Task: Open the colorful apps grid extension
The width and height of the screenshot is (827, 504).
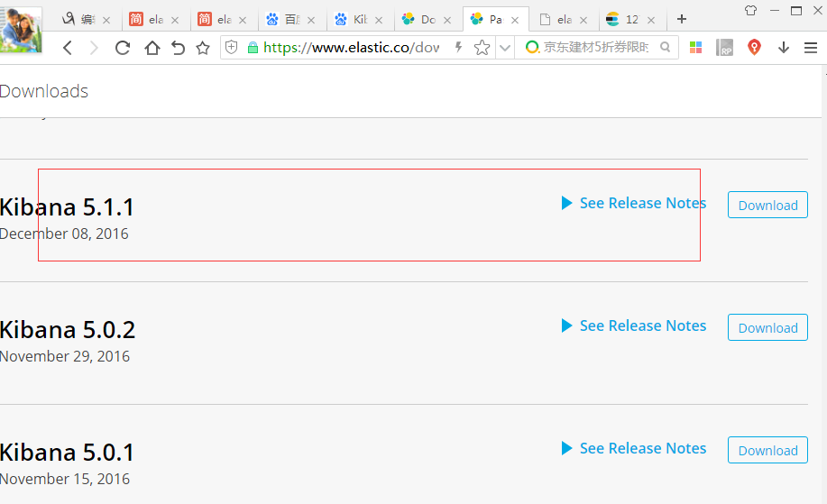Action: pos(695,48)
